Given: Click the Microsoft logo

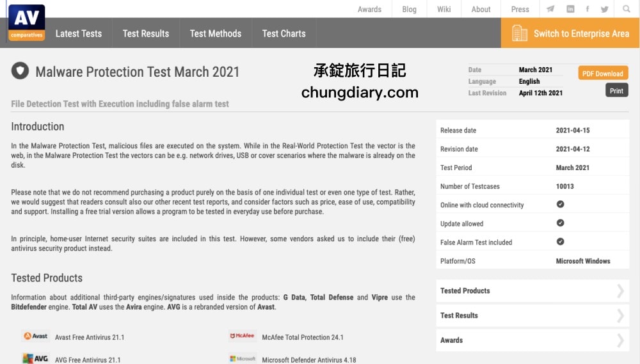Looking at the screenshot, I should (243, 358).
